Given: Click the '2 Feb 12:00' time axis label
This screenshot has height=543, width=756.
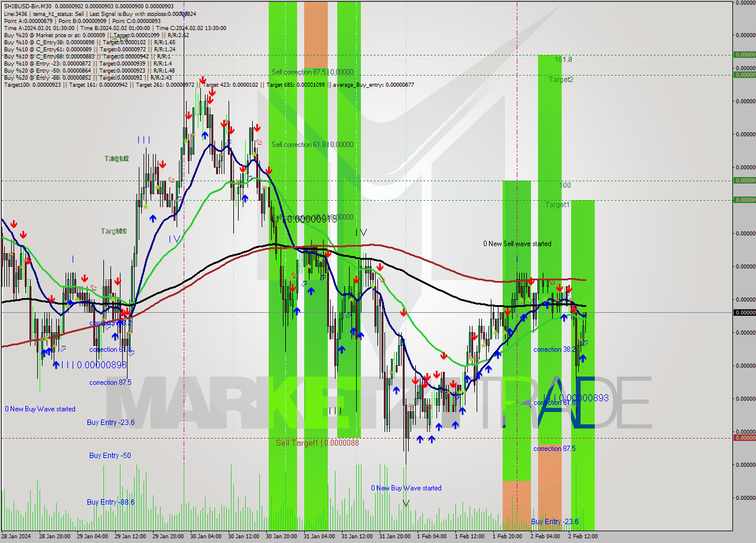Looking at the screenshot, I should pyautogui.click(x=583, y=537).
